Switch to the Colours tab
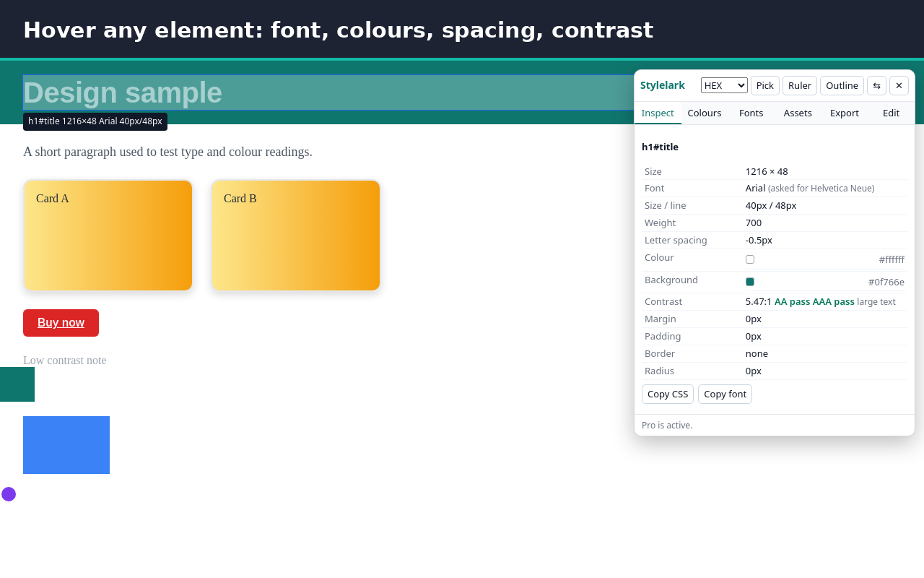This screenshot has height=578, width=924. coord(705,113)
